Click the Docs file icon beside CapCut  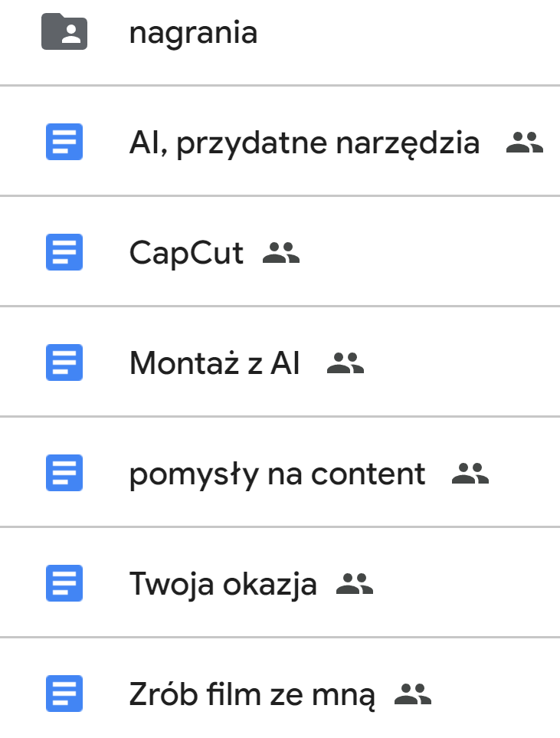coord(64,253)
